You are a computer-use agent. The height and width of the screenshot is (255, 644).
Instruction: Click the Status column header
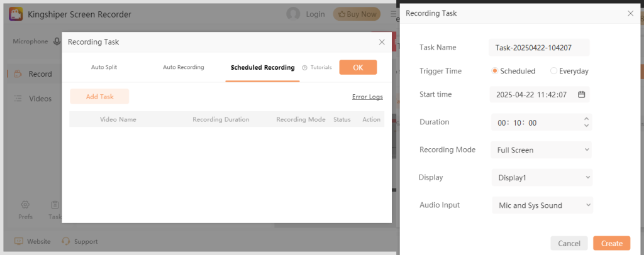(x=342, y=120)
